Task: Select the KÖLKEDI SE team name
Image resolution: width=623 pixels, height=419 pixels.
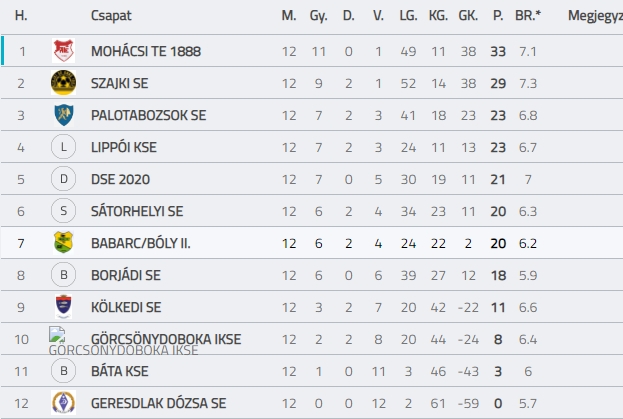Action: 126,307
